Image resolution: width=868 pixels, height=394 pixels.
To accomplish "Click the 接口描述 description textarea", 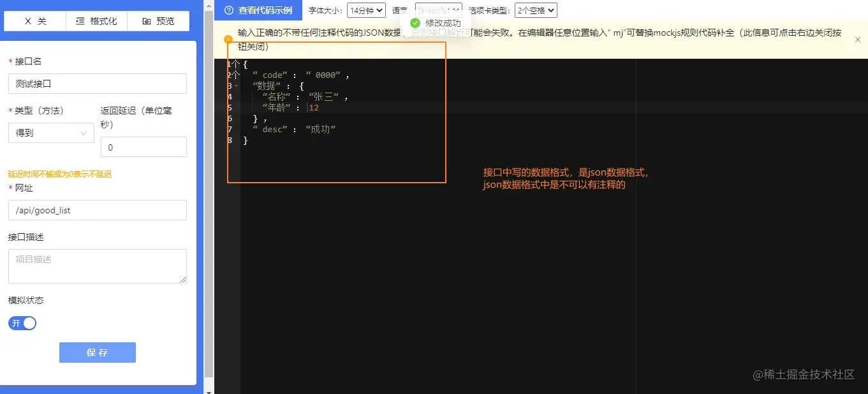I will (98, 266).
